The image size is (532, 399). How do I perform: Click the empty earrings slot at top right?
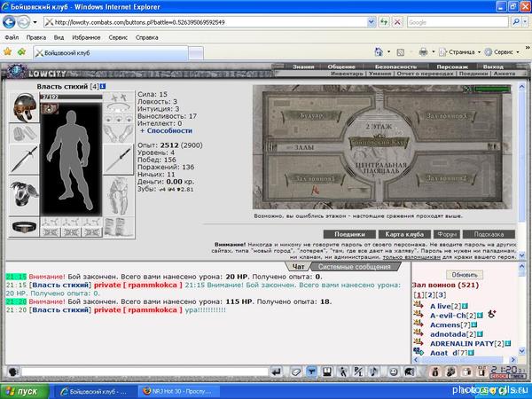[119, 98]
